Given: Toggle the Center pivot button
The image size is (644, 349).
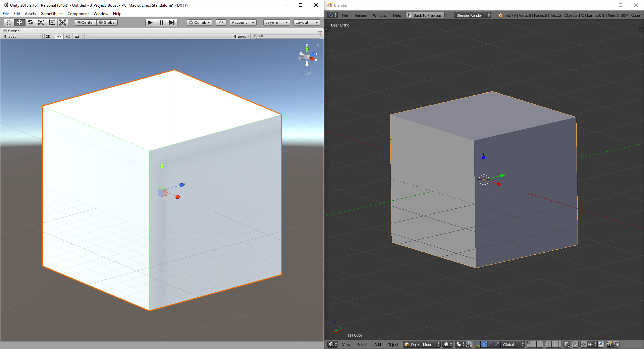Looking at the screenshot, I should click(86, 22).
